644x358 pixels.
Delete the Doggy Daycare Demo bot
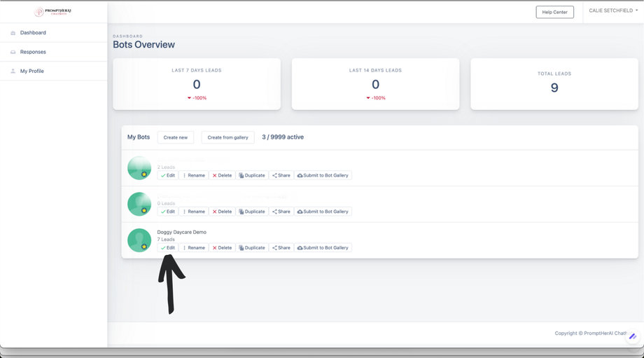pos(222,248)
